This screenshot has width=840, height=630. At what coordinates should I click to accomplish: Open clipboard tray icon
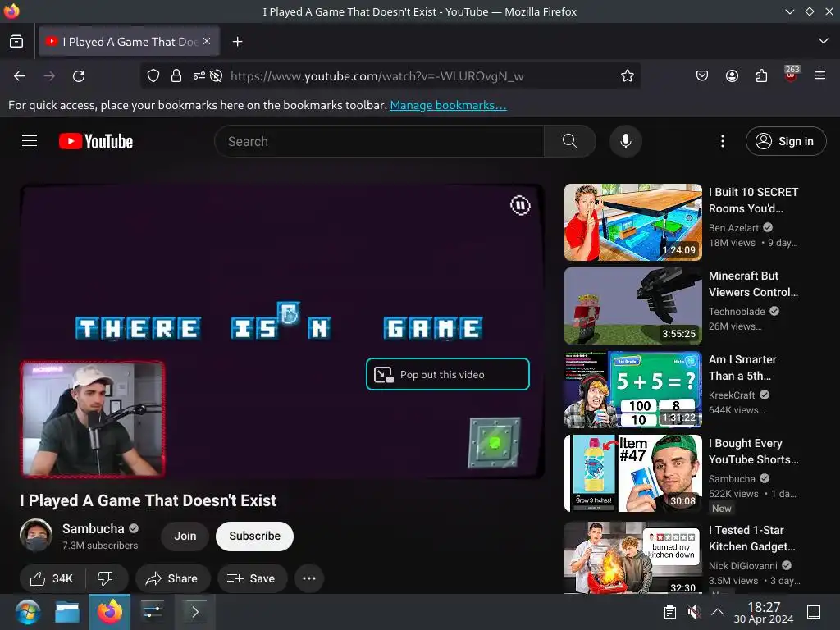click(x=669, y=612)
